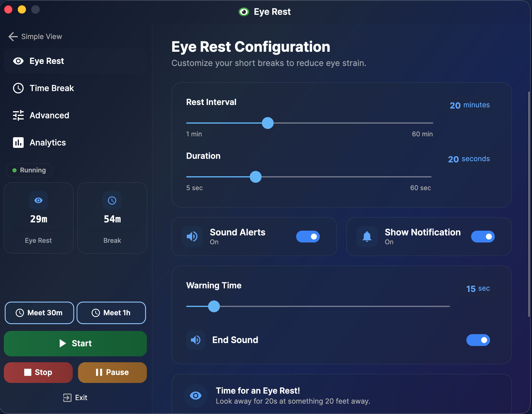Image resolution: width=532 pixels, height=414 pixels.
Task: Click the speaker icon beside End Sound
Action: pyautogui.click(x=196, y=340)
